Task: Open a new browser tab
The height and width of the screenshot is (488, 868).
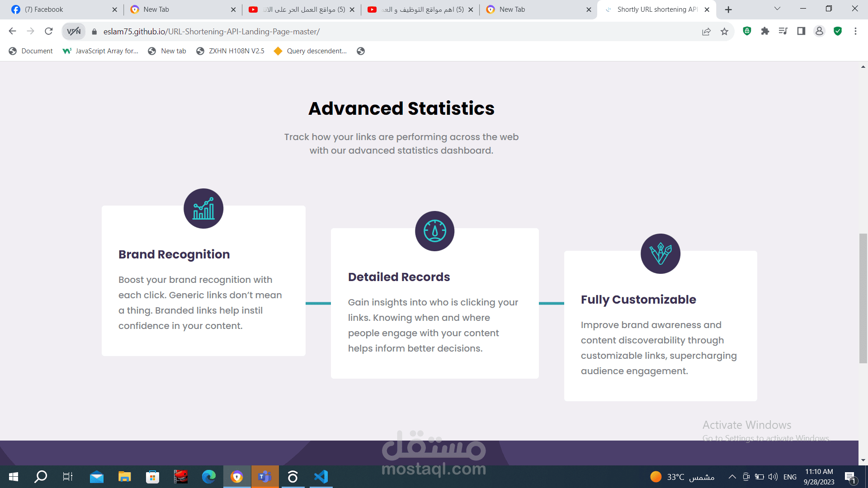Action: [728, 9]
